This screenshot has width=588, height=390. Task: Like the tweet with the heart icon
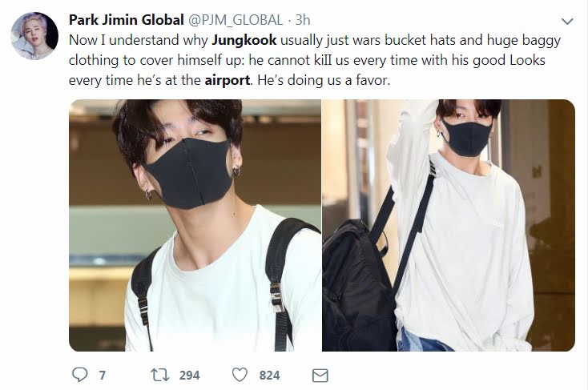tap(240, 375)
